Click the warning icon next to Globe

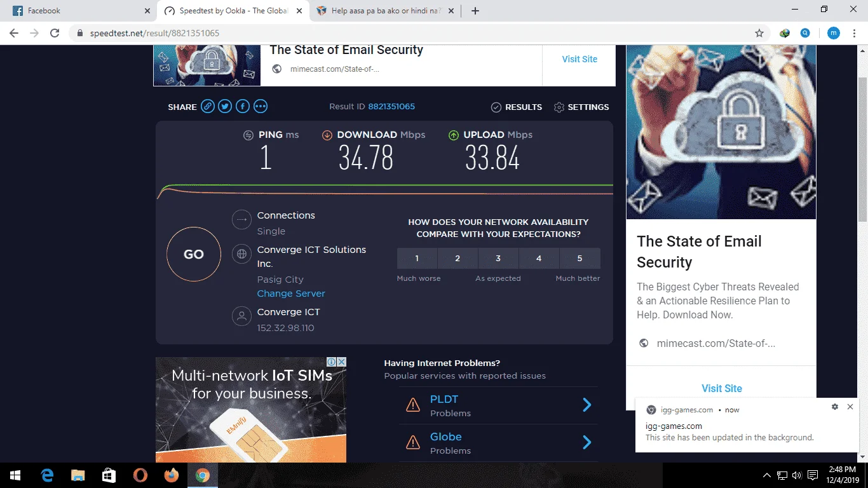413,442
